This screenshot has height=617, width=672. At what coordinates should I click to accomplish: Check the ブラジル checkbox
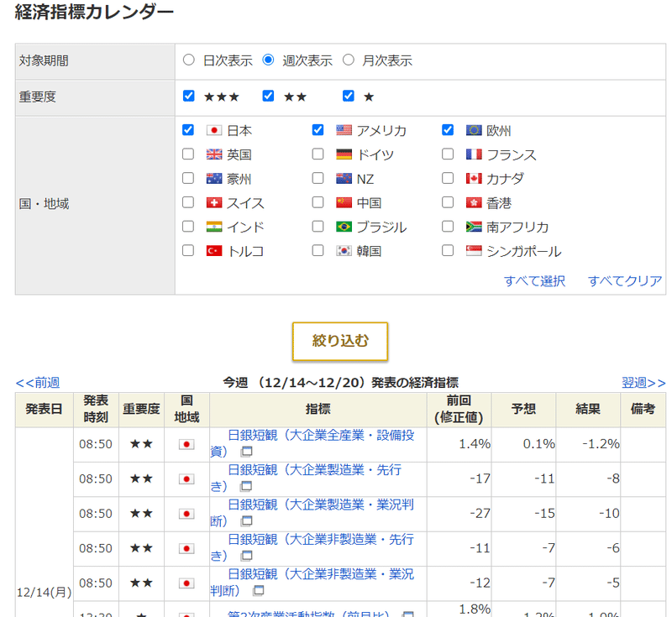pyautogui.click(x=318, y=226)
